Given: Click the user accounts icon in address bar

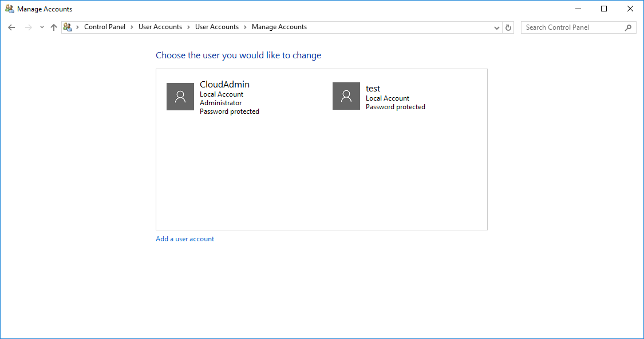Looking at the screenshot, I should (68, 27).
